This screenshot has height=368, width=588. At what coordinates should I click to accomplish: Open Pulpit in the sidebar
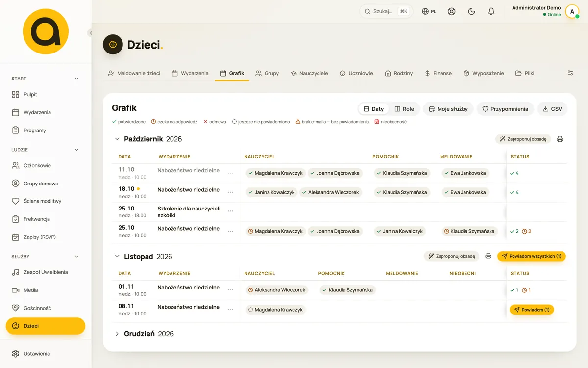point(46,94)
